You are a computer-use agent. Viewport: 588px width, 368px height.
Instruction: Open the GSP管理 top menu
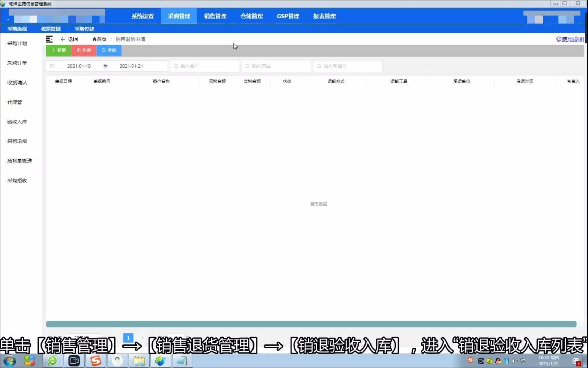[x=288, y=16]
